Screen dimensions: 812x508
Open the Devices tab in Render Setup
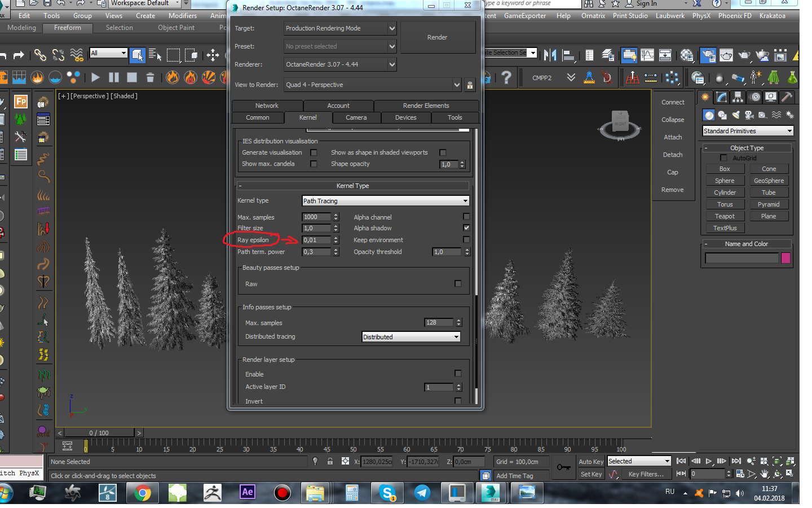click(x=406, y=117)
